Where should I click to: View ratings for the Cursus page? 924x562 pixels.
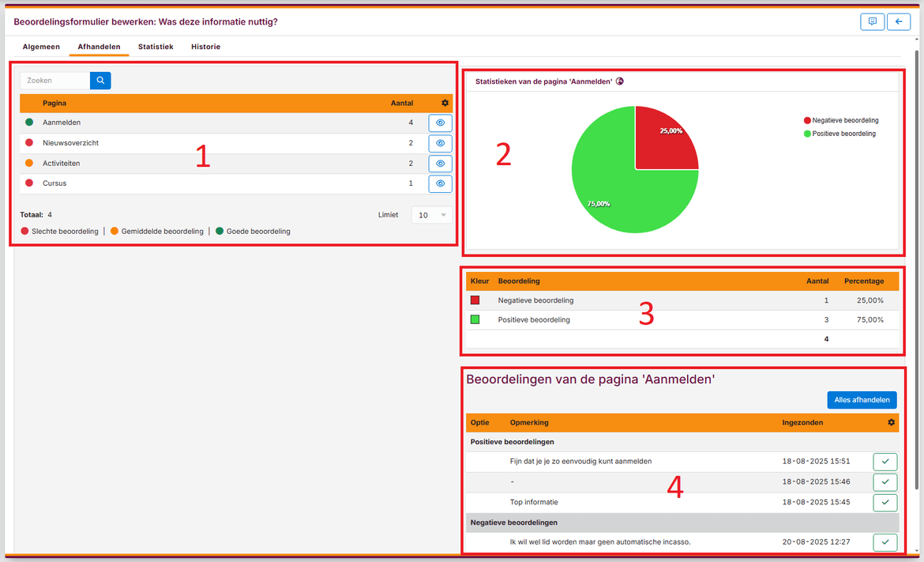click(x=440, y=184)
